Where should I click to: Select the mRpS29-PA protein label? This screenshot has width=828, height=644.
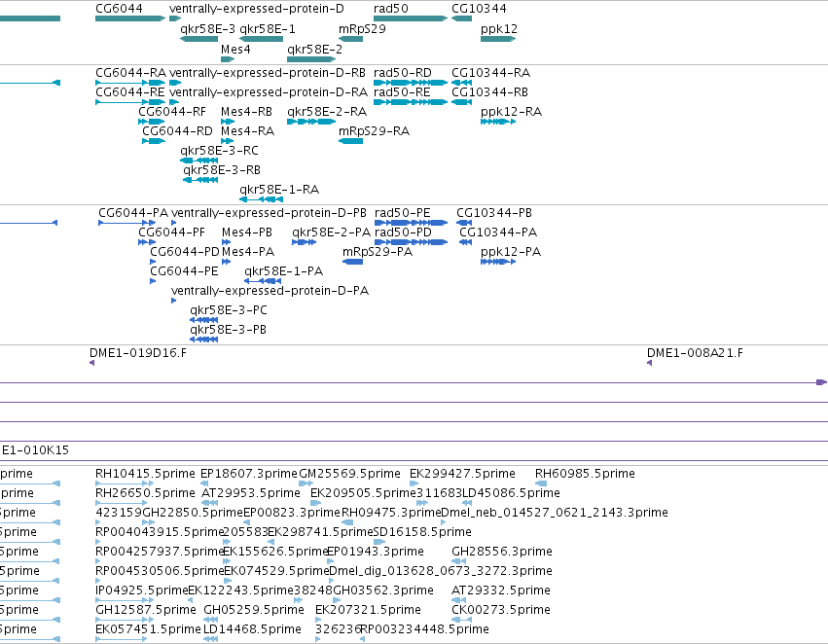[378, 252]
